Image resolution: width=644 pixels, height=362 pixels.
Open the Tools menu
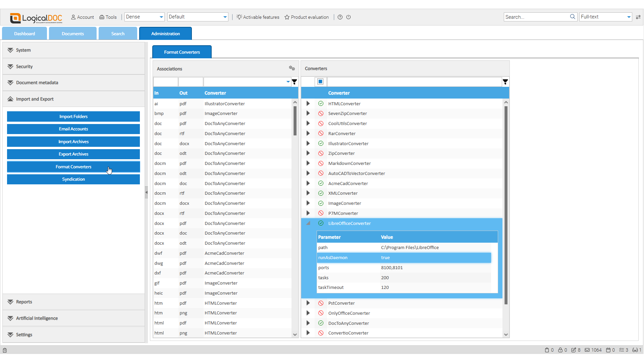108,17
